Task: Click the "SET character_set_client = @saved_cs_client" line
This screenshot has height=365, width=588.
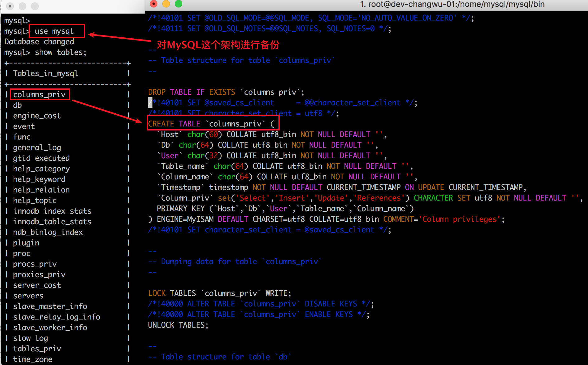Action: (x=270, y=230)
